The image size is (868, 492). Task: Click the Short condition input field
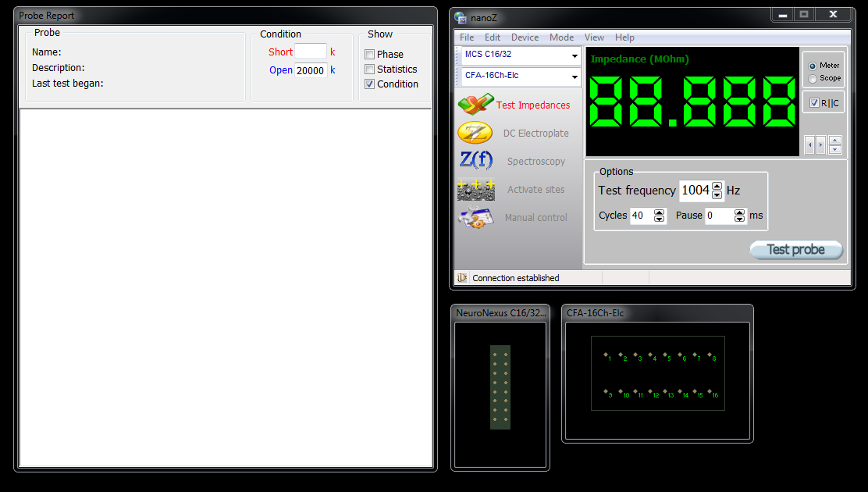(x=310, y=52)
